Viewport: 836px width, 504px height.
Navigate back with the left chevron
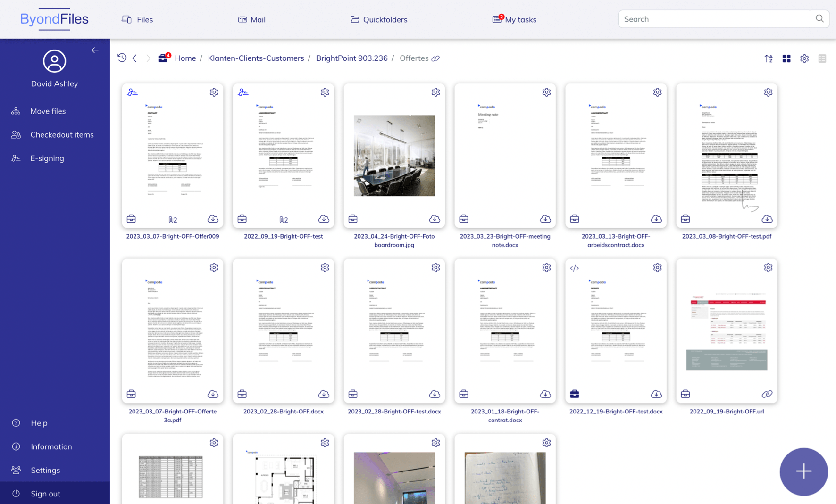pos(135,58)
